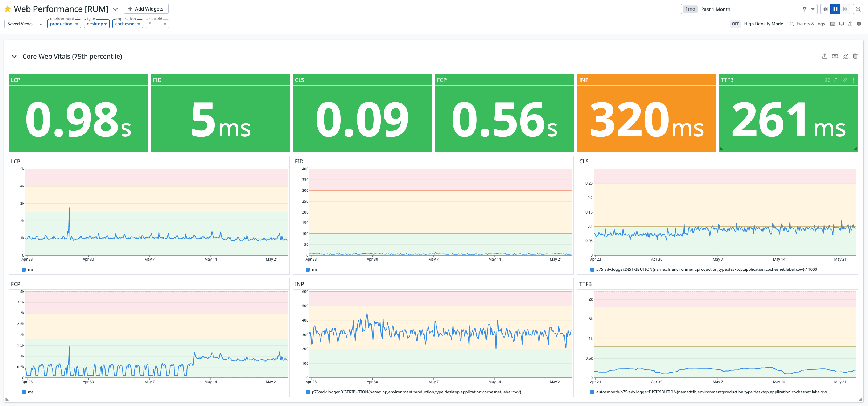Click the zoom out time range icon
The image size is (868, 406).
(858, 9)
